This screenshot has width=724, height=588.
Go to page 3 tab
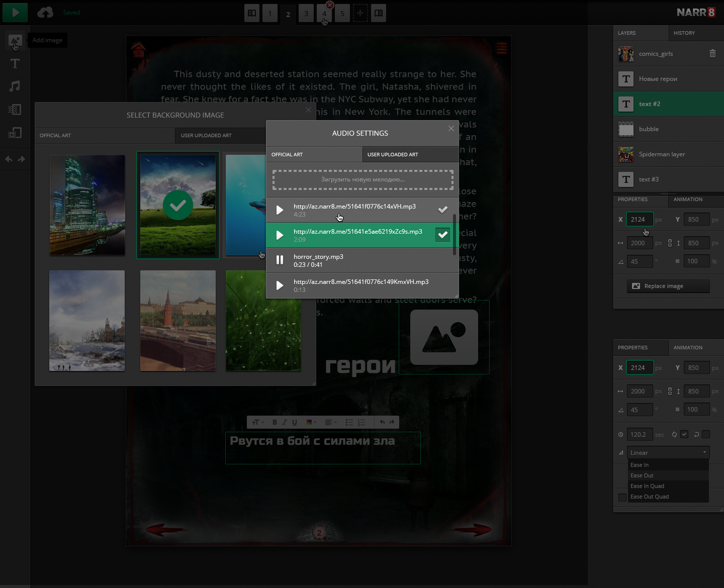pyautogui.click(x=306, y=14)
